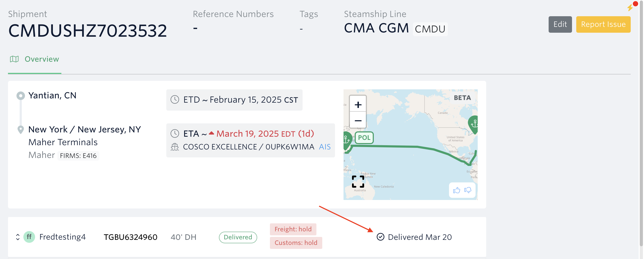Click the lightning bolt notification icon
This screenshot has height=259, width=644.
pos(630,7)
